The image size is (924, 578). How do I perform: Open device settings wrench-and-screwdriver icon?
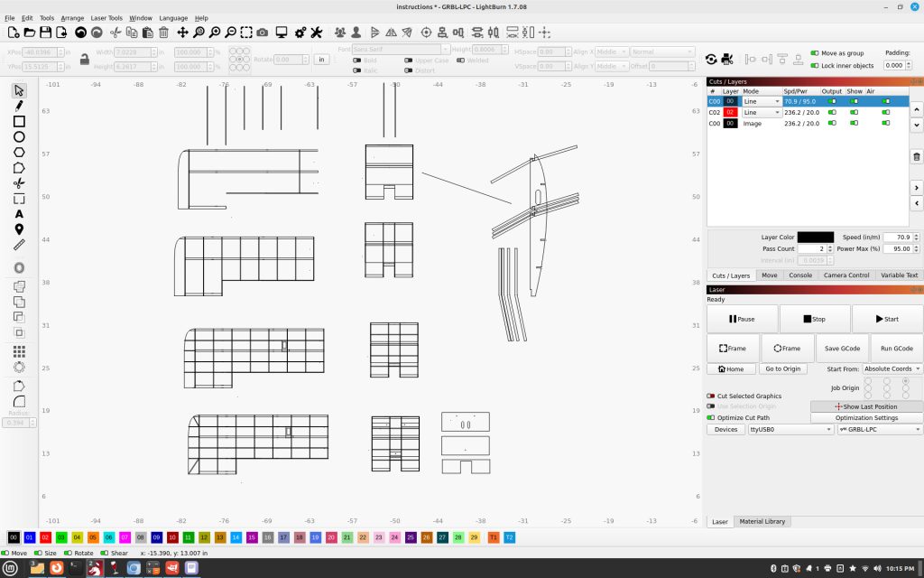(x=317, y=33)
